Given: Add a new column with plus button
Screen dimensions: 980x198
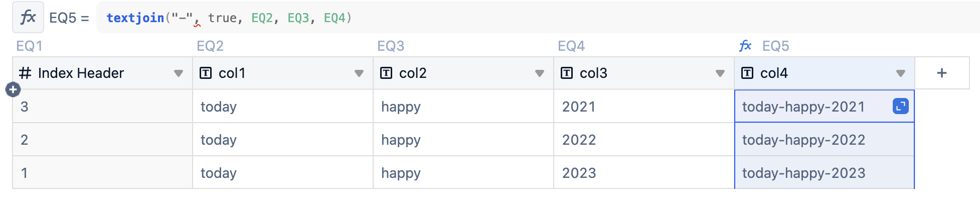Looking at the screenshot, I should 942,73.
